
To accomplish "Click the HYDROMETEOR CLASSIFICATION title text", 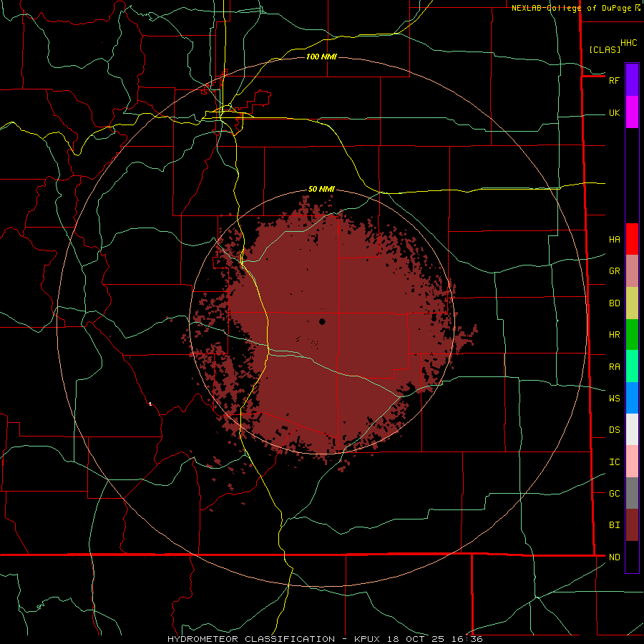I will point(251,639).
